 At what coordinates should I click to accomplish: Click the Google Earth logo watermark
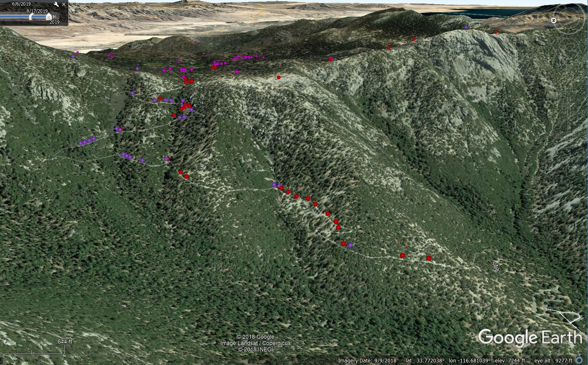point(530,338)
